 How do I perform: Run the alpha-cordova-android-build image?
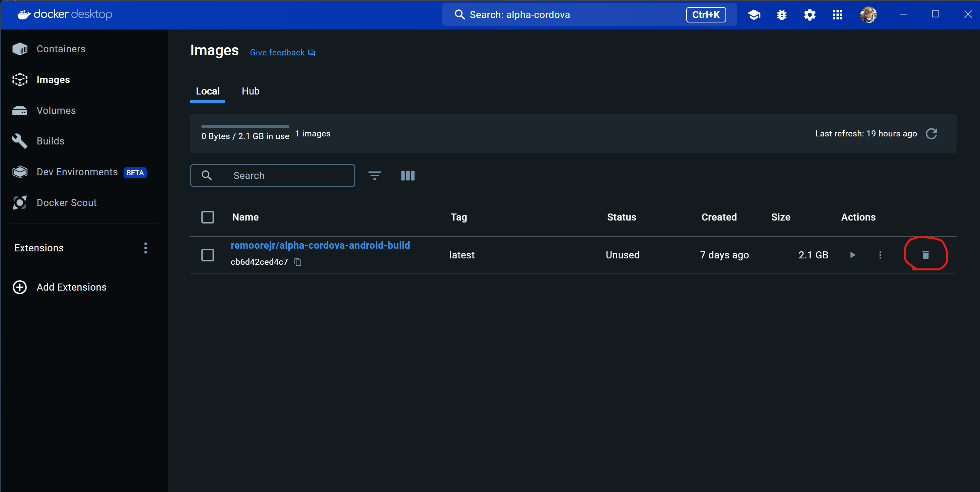(x=852, y=255)
